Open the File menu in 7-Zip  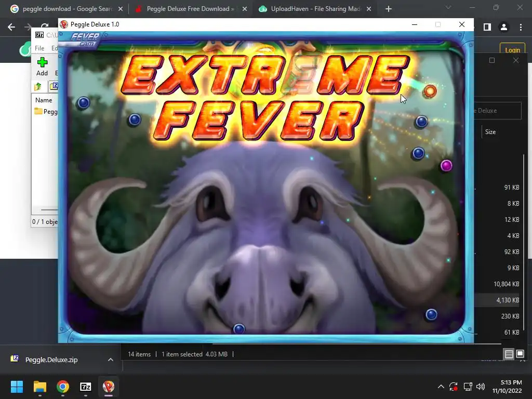point(39,48)
